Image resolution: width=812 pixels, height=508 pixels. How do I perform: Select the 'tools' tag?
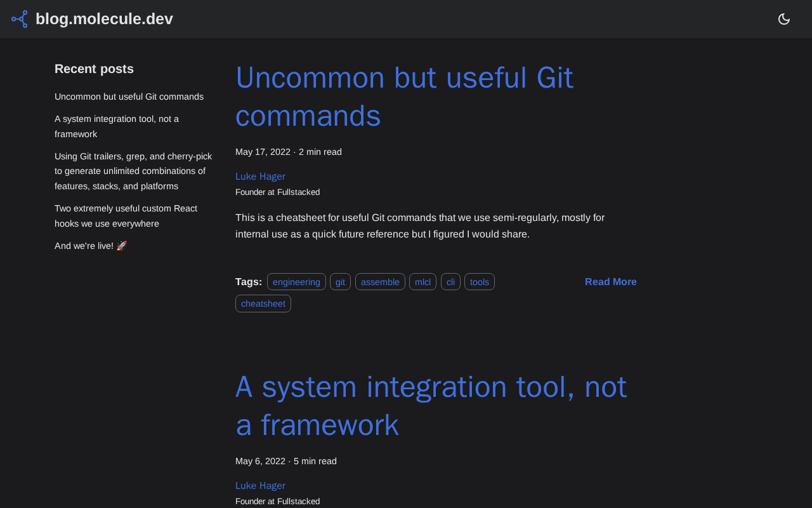tap(480, 282)
